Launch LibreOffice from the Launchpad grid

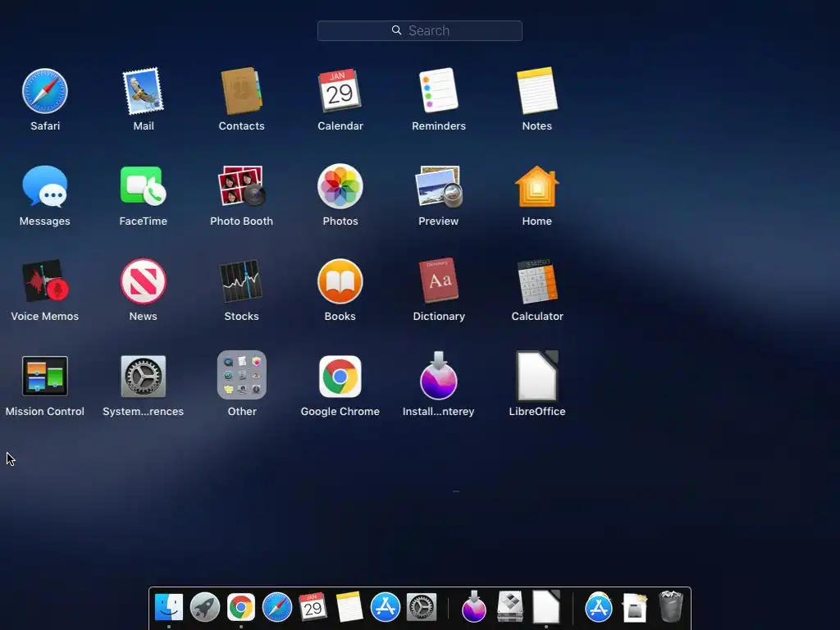536,376
